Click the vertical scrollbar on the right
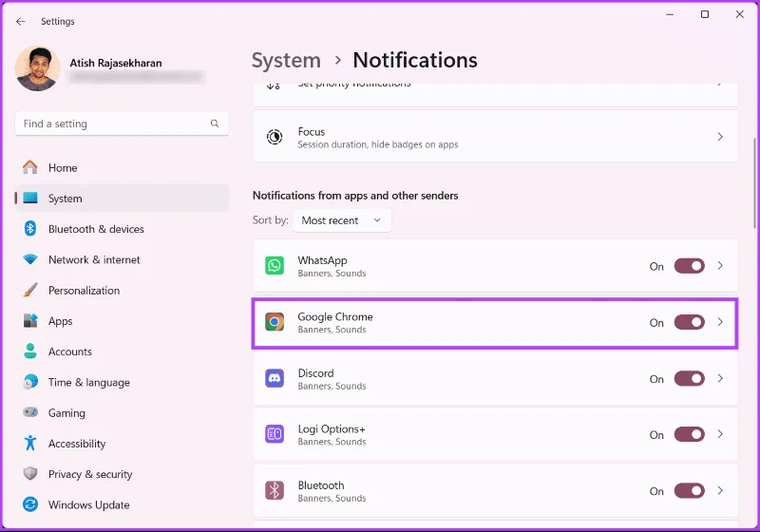Viewport: 760px width, 532px height. (x=754, y=182)
